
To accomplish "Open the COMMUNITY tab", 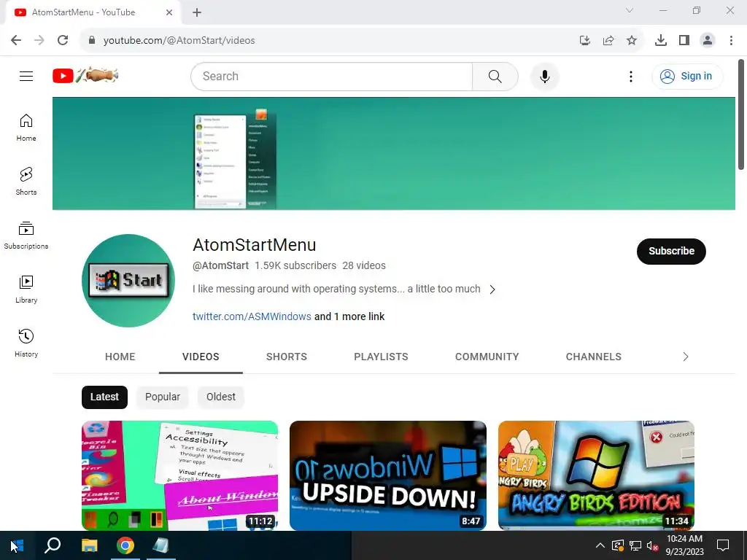I will click(x=487, y=357).
